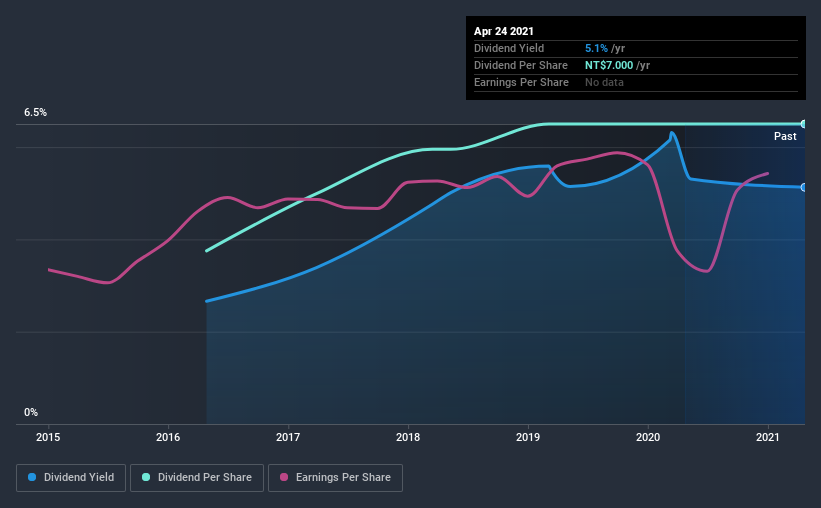Click the 'Past' label on chart

(785, 136)
